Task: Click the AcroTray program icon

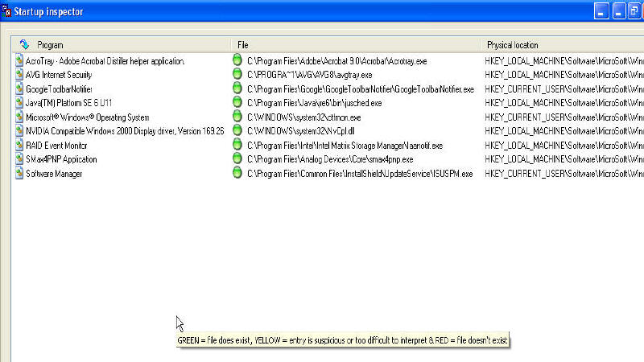Action: (19, 60)
